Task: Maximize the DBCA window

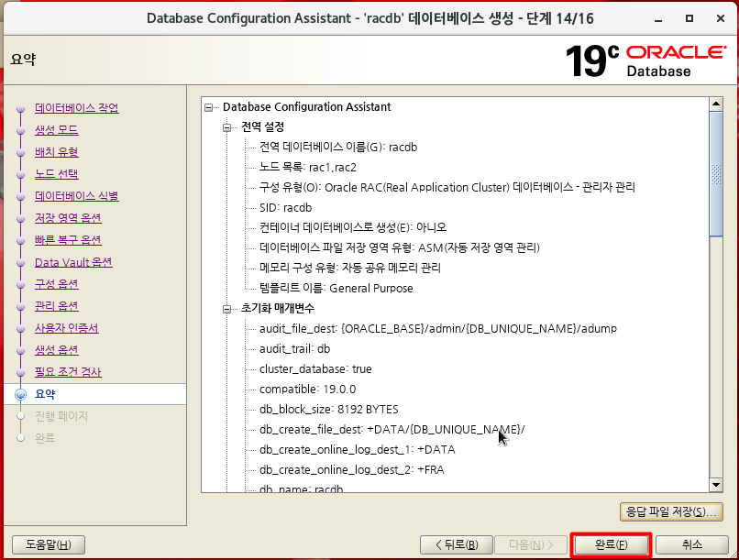Action: (x=689, y=19)
